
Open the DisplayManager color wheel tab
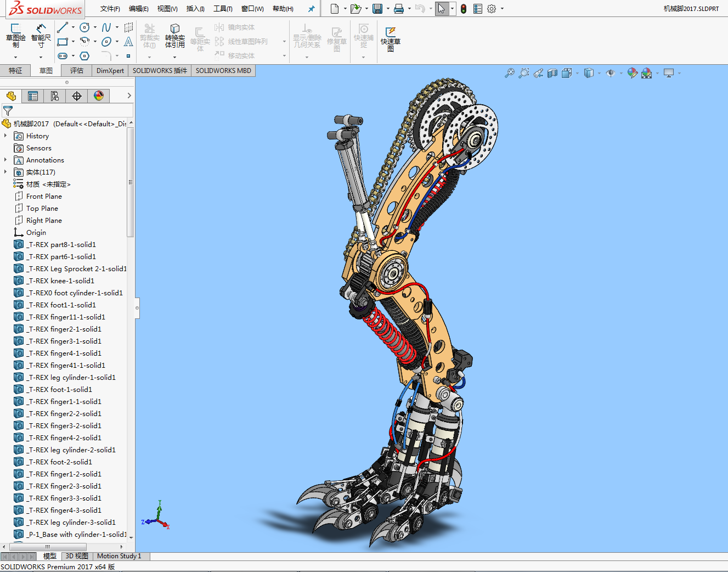[99, 96]
